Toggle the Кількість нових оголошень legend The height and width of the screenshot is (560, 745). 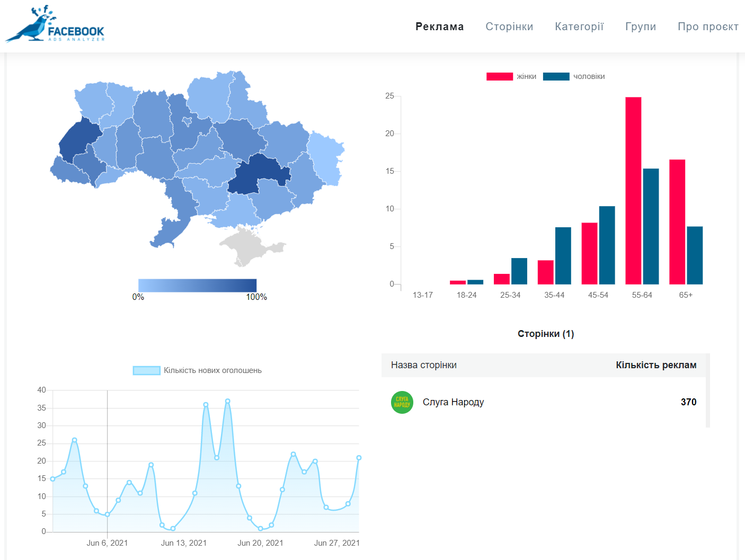point(197,370)
